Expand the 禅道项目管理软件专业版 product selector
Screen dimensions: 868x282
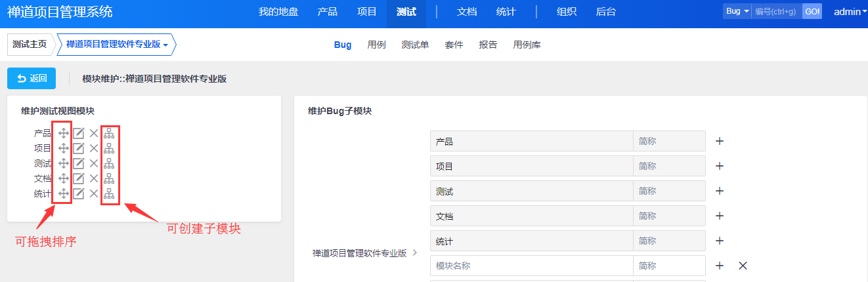click(118, 45)
